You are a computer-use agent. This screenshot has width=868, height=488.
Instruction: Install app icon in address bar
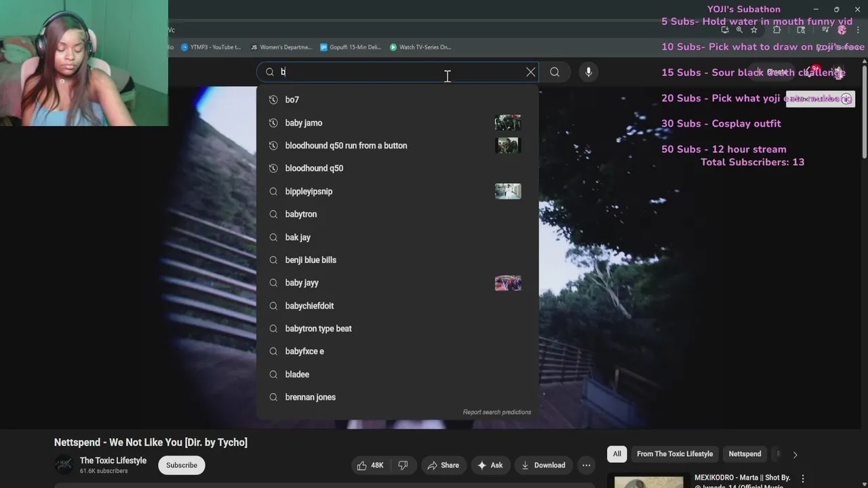[x=725, y=30]
